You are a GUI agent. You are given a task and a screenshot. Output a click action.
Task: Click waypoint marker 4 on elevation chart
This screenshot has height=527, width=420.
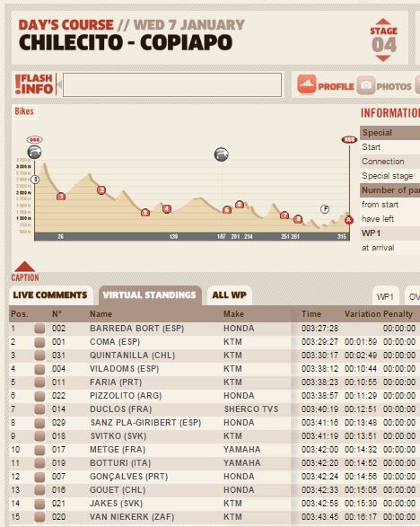pos(167,208)
